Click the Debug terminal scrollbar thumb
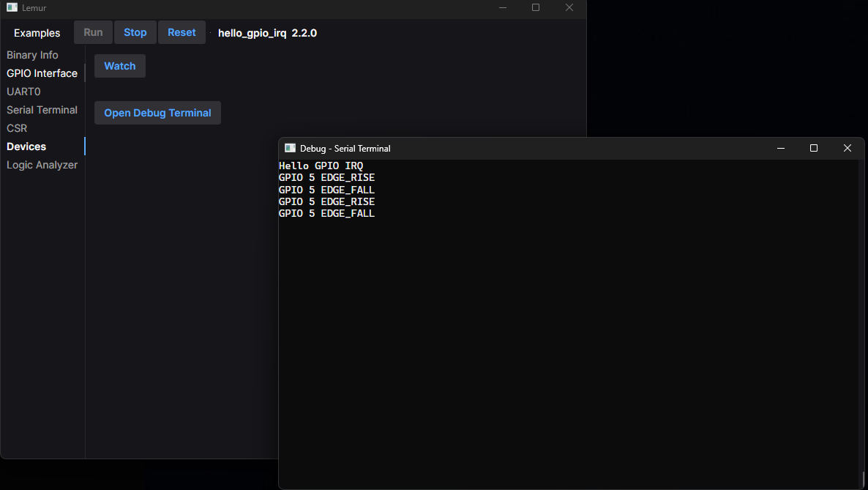This screenshot has width=868, height=490. [862, 480]
